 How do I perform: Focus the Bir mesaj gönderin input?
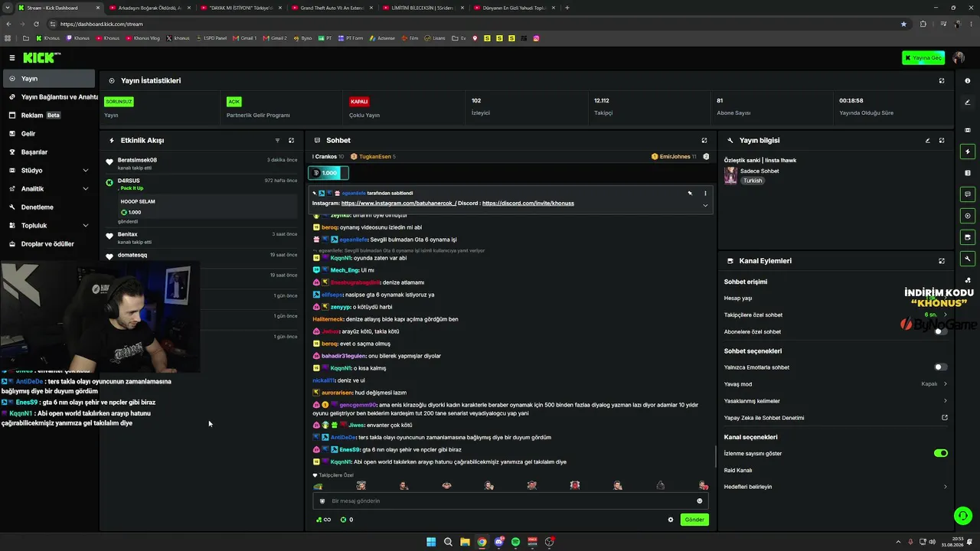[510, 501]
